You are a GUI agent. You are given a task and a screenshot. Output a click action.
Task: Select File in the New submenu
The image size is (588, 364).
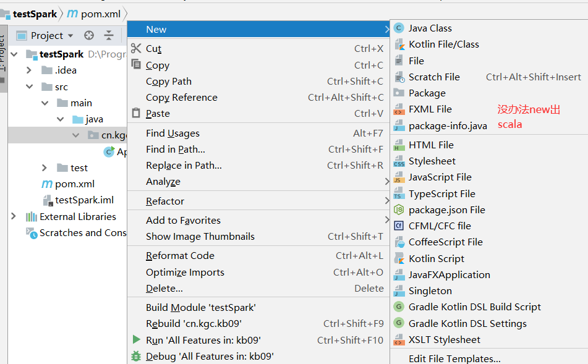click(489, 61)
